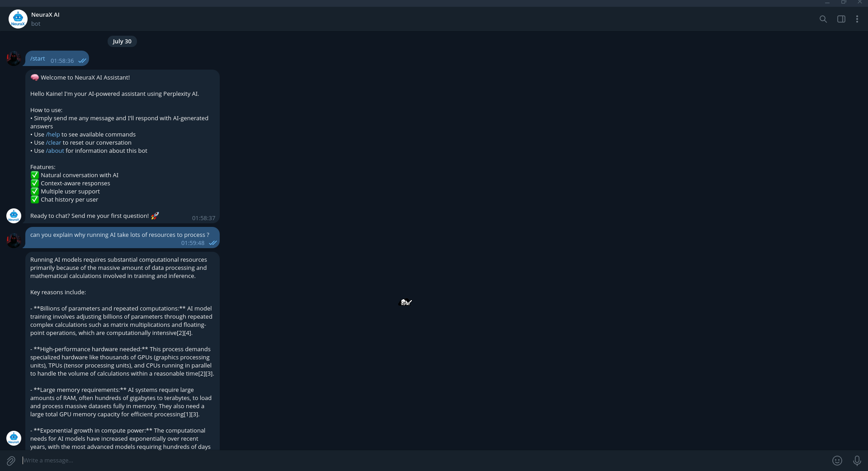Viewport: 868px width, 471px height.
Task: Click the user avatar beside /start message
Action: pos(14,58)
